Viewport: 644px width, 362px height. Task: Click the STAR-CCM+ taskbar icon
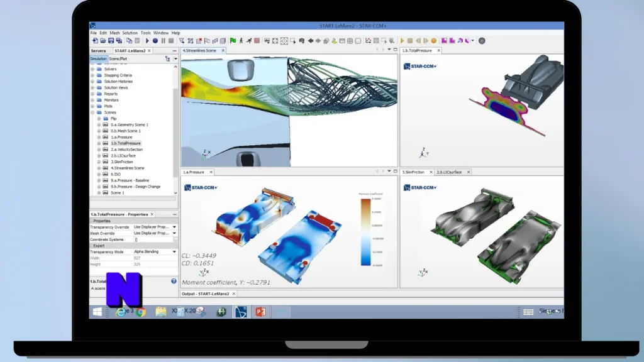click(x=241, y=312)
